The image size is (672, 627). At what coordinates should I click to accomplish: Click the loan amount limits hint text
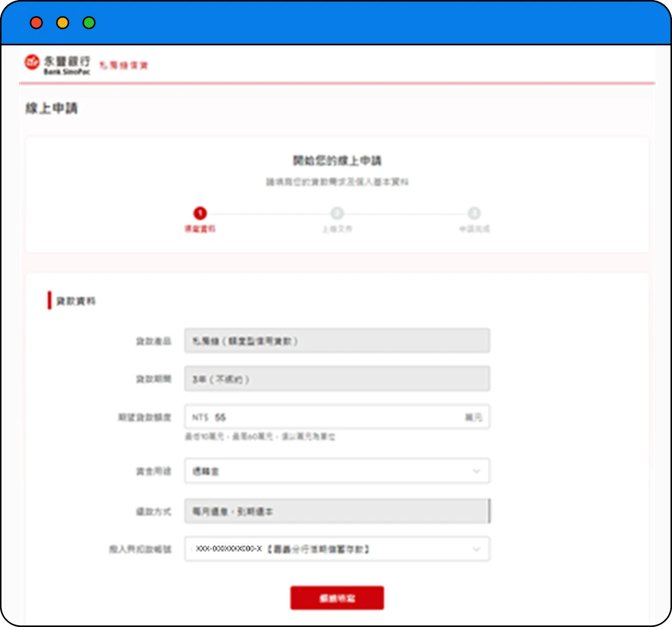(259, 437)
